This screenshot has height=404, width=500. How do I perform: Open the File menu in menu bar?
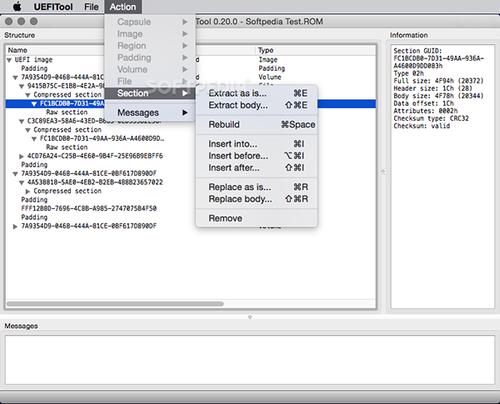91,7
